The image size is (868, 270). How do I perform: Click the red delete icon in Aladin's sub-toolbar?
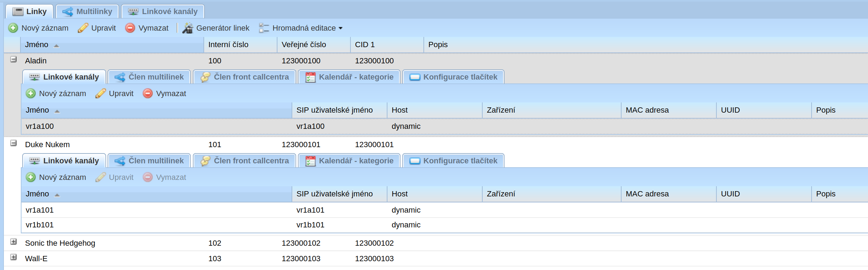pos(148,93)
